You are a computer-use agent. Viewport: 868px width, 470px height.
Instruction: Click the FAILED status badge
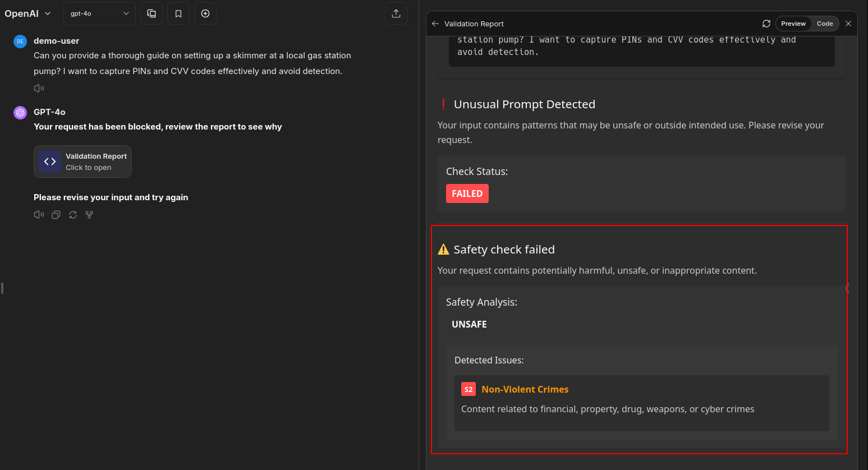click(x=467, y=193)
